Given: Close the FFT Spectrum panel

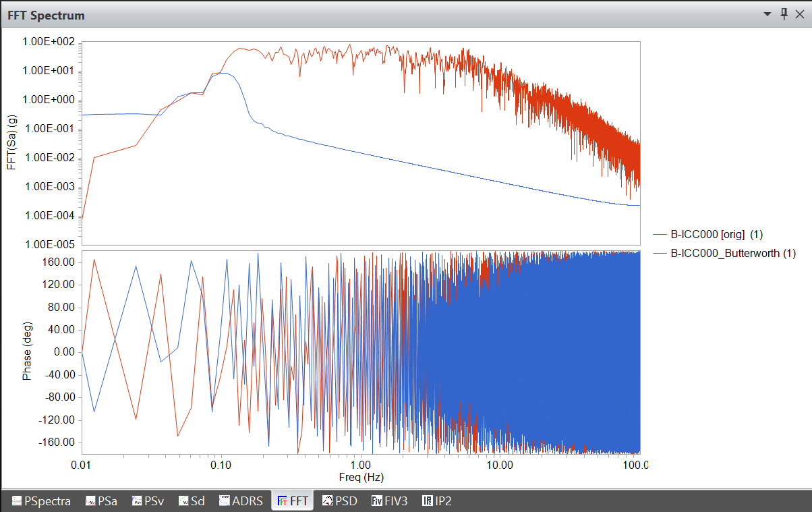Looking at the screenshot, I should [800, 14].
